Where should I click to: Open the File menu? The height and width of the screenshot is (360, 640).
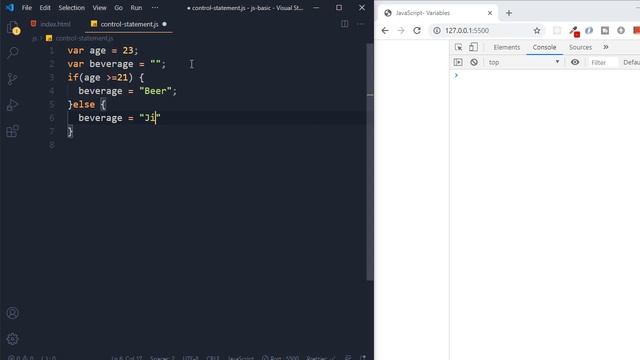(27, 8)
